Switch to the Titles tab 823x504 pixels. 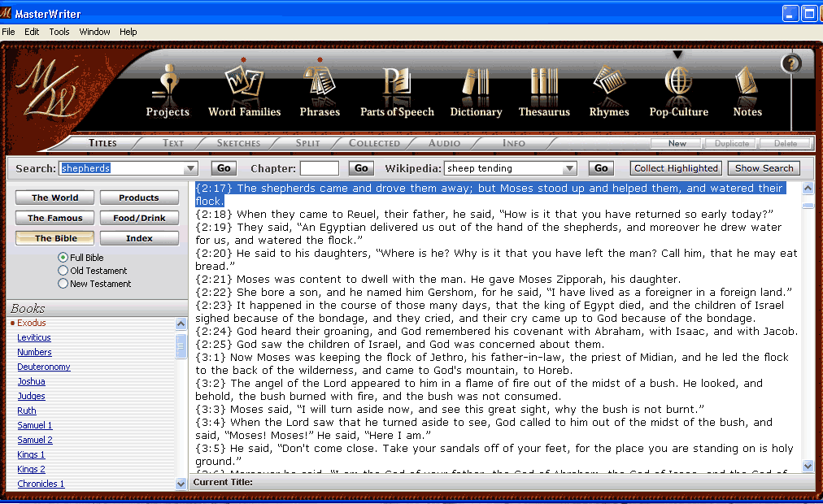pyautogui.click(x=102, y=143)
